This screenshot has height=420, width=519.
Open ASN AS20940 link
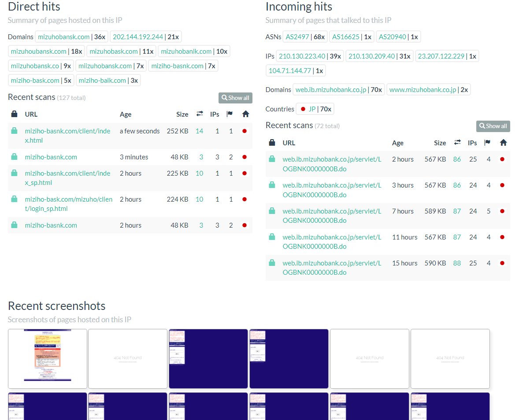coord(392,37)
